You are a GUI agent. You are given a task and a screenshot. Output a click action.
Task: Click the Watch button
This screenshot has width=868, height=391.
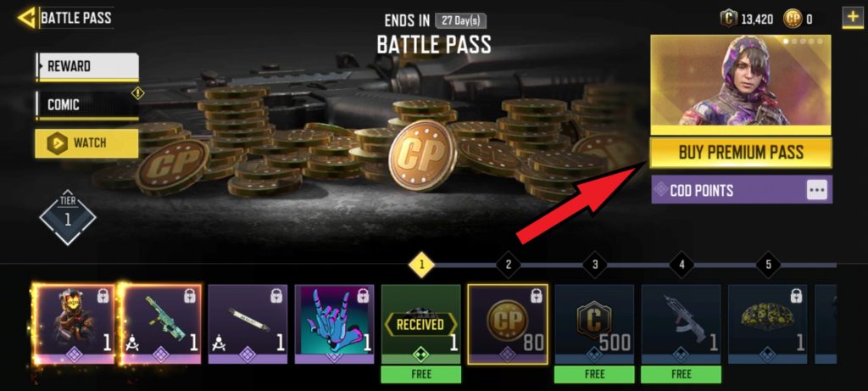tap(87, 142)
